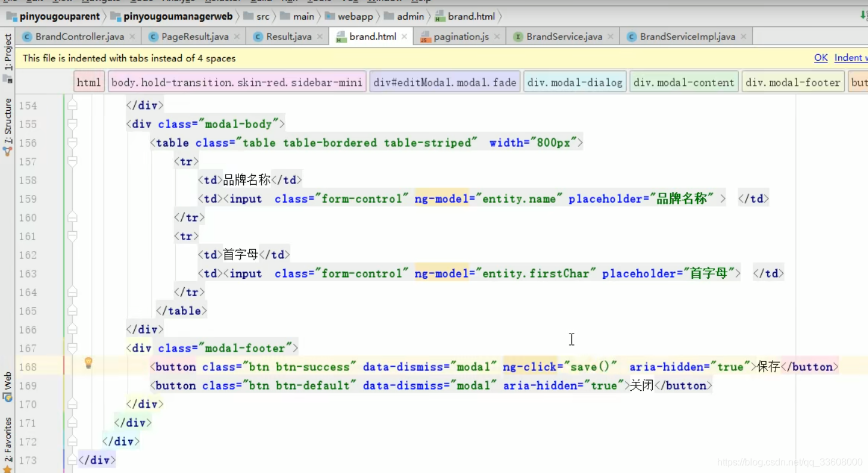Close the PageResult.java tab
This screenshot has width=868, height=473.
[x=237, y=37]
